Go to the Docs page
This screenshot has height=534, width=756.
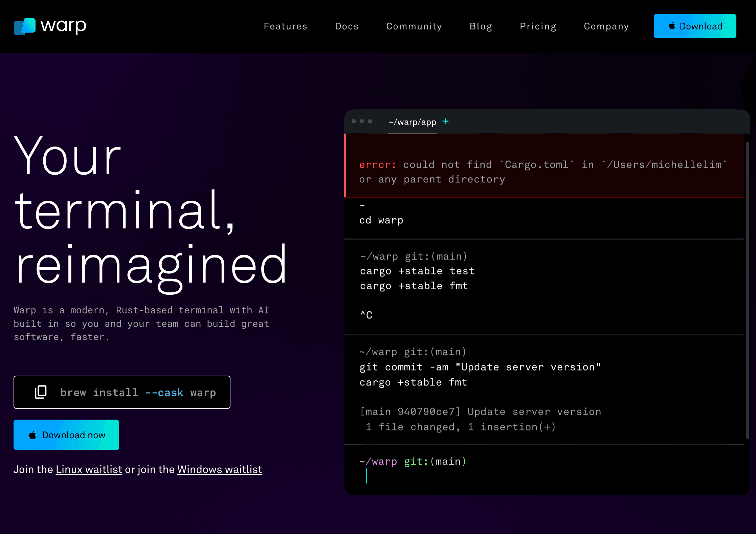[347, 26]
